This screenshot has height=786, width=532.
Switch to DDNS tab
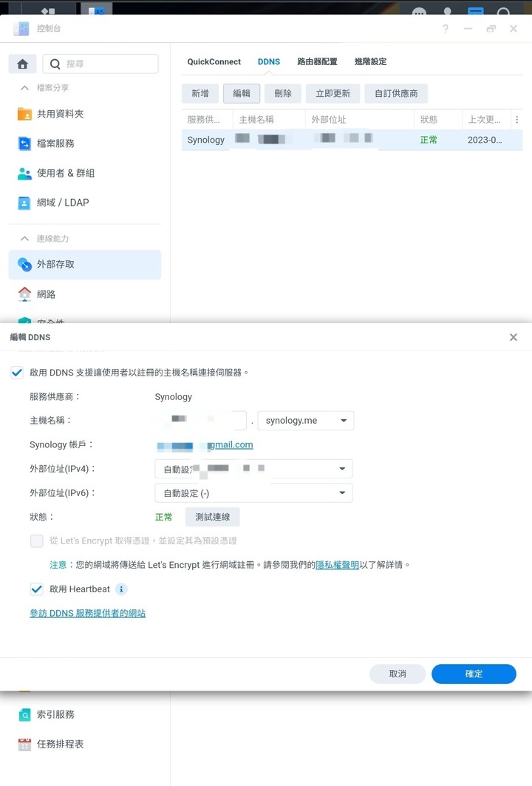click(x=269, y=61)
